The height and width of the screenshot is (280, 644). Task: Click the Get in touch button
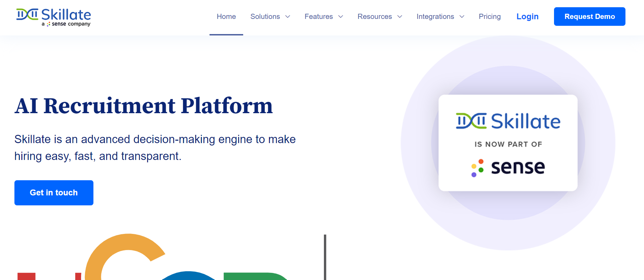pyautogui.click(x=54, y=193)
